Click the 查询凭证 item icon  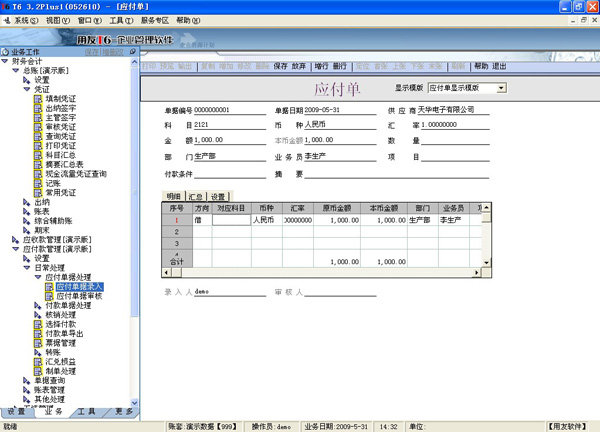tap(38, 136)
